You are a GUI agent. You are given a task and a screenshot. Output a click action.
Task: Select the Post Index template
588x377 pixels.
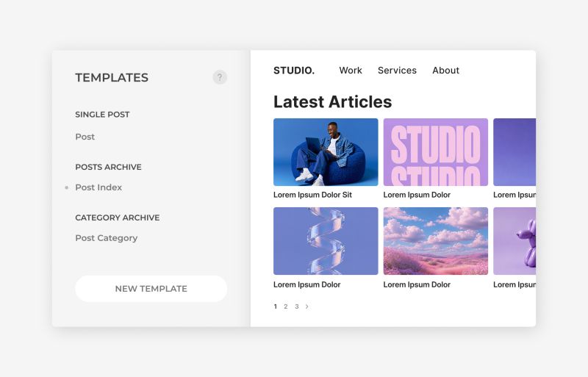coord(98,187)
